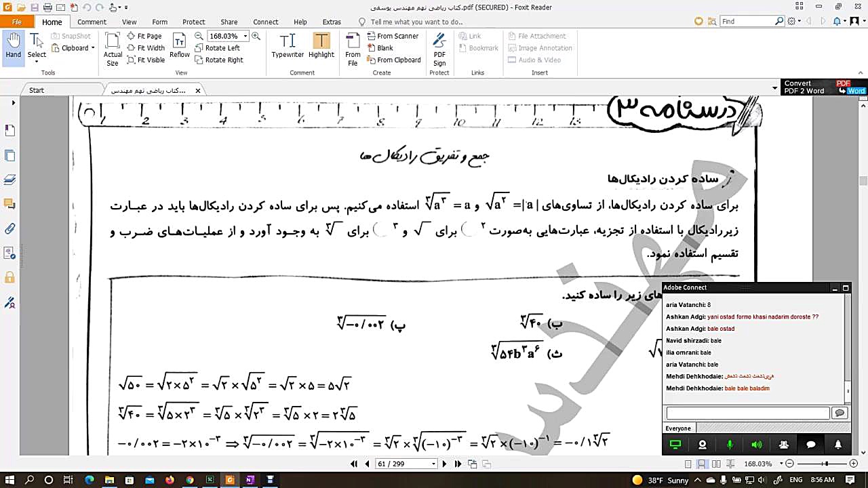Create PDF From Scanner
This screenshot has height=488, width=868.
(393, 36)
